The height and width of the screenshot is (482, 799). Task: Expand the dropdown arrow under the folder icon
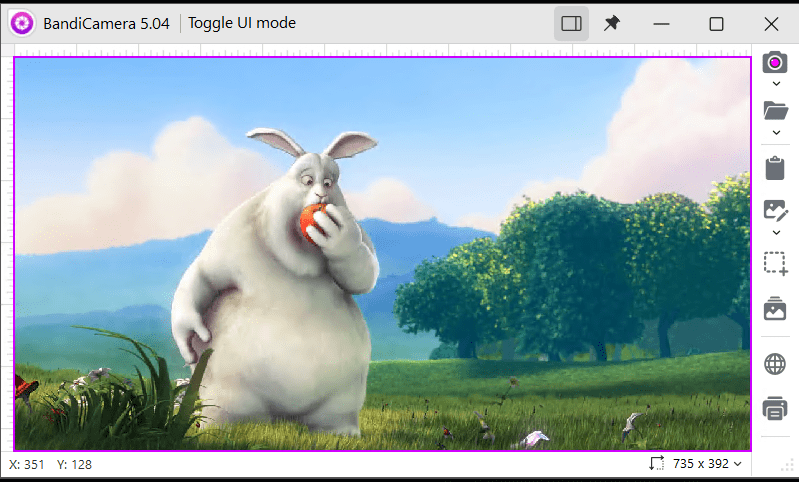pos(776,132)
